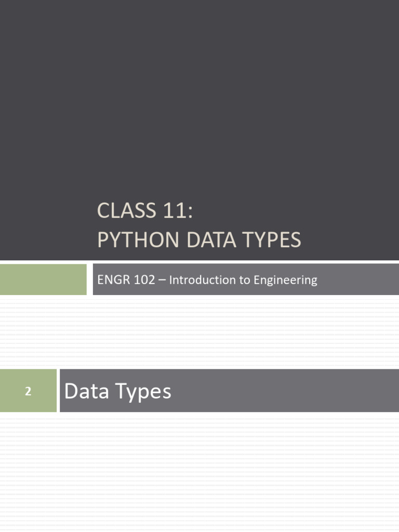The width and height of the screenshot is (399, 532).
Task: Click the "CLASS 11:" title line
Action: pyautogui.click(x=145, y=211)
